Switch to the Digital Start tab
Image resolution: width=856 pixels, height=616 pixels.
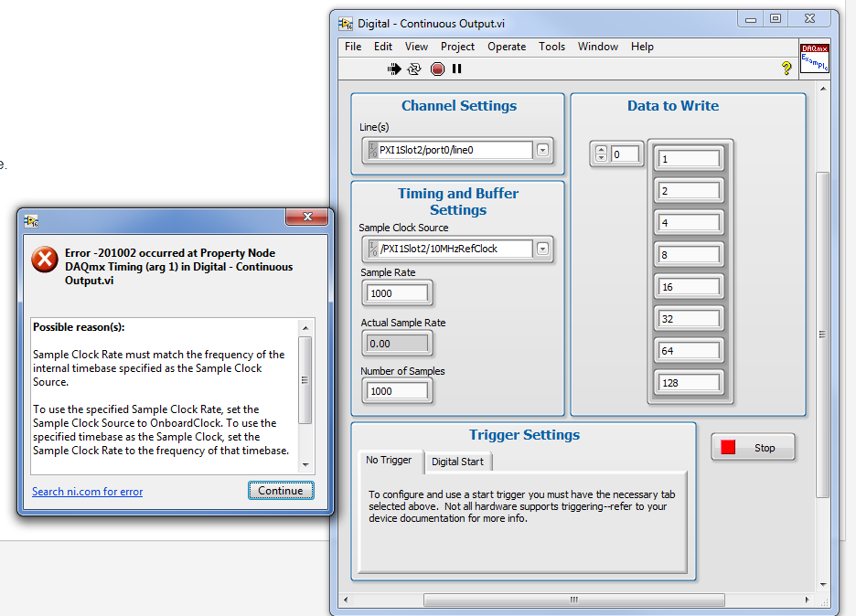coord(458,462)
